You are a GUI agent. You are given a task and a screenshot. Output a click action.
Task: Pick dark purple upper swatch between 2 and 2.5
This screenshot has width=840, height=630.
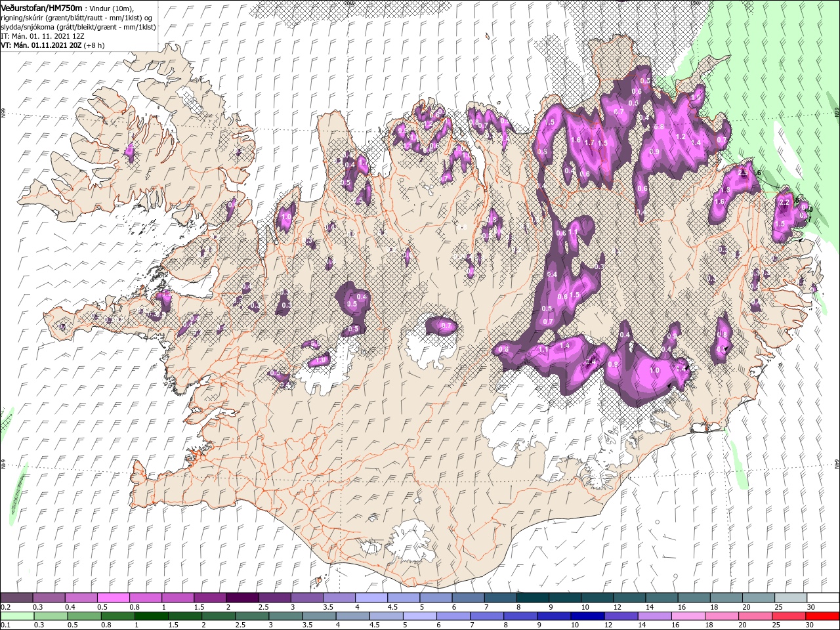[x=242, y=598]
